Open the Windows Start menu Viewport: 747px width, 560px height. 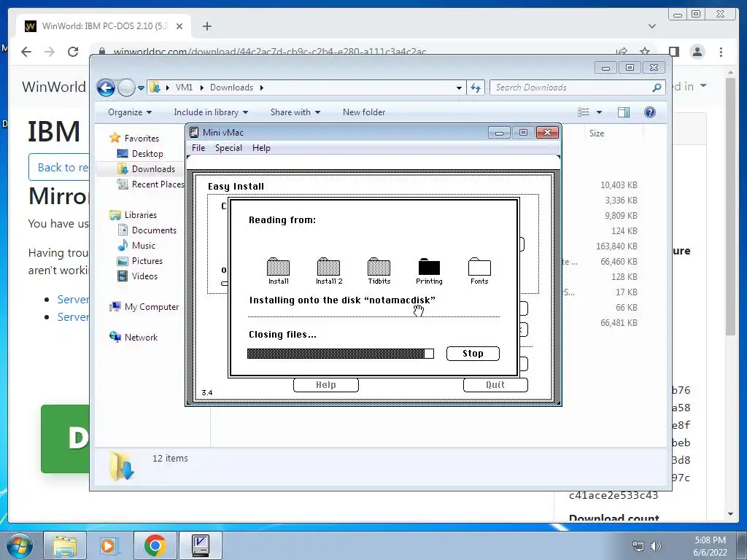coord(20,545)
